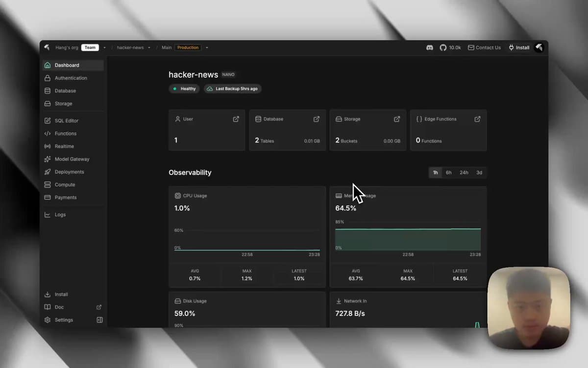Click the NANO instance size badge
Image resolution: width=588 pixels, height=368 pixels.
[x=228, y=75]
